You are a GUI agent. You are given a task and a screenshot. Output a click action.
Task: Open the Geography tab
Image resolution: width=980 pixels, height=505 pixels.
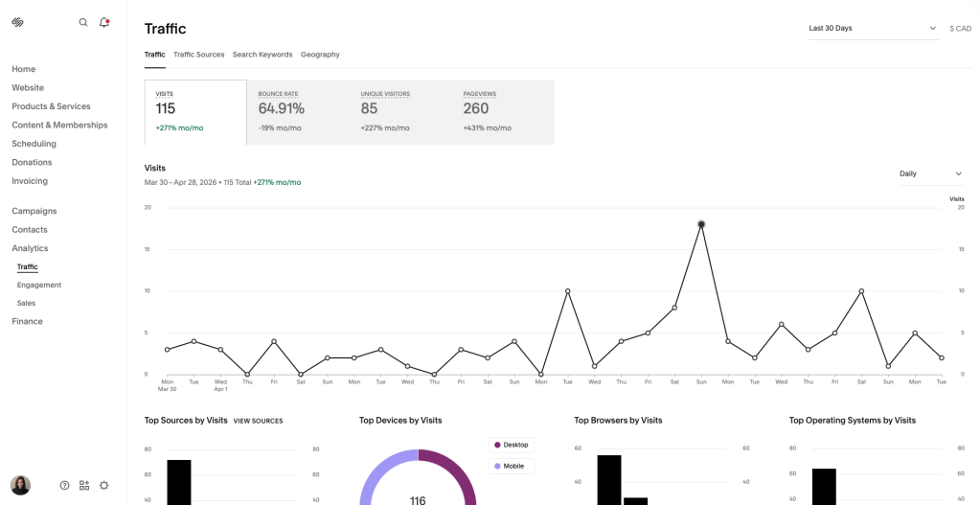320,55
